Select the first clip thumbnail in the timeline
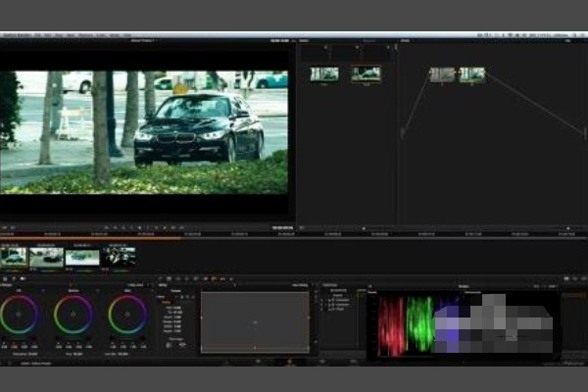588x392 pixels. (x=14, y=257)
